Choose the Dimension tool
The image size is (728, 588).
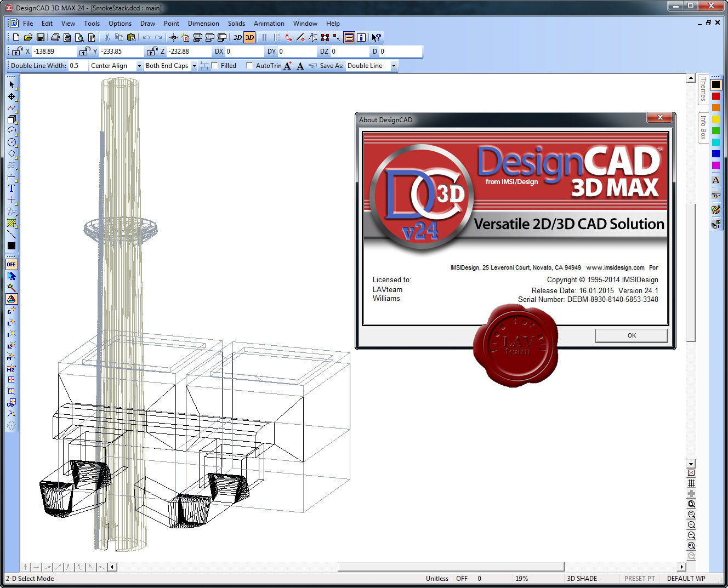(x=12, y=176)
